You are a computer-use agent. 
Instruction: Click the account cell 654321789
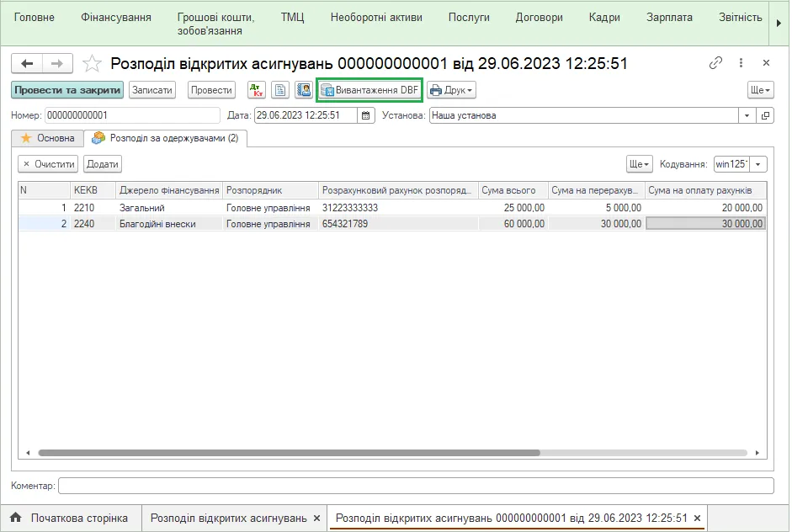click(x=399, y=224)
